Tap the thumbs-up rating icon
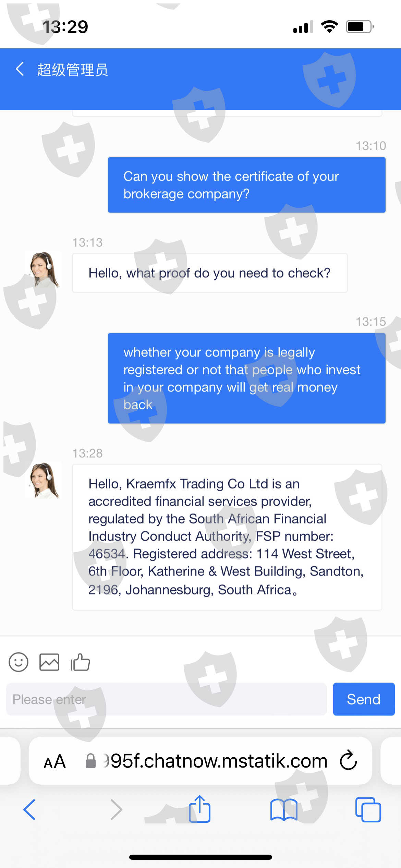The height and width of the screenshot is (868, 401). pyautogui.click(x=80, y=662)
